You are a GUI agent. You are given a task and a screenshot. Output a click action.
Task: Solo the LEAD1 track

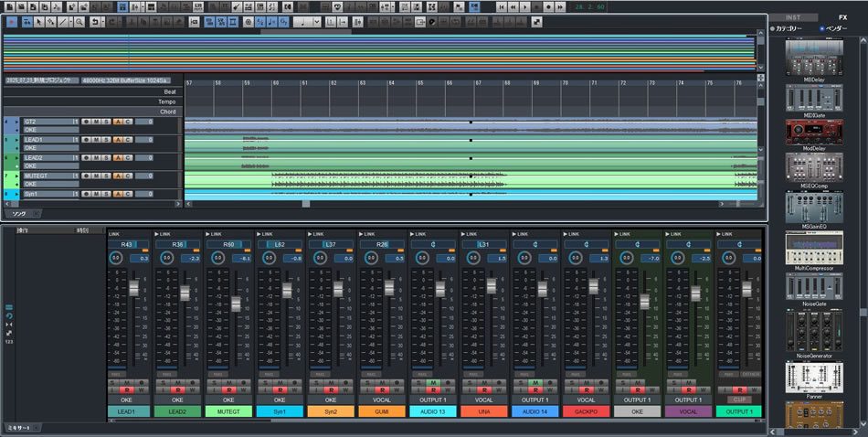point(106,140)
